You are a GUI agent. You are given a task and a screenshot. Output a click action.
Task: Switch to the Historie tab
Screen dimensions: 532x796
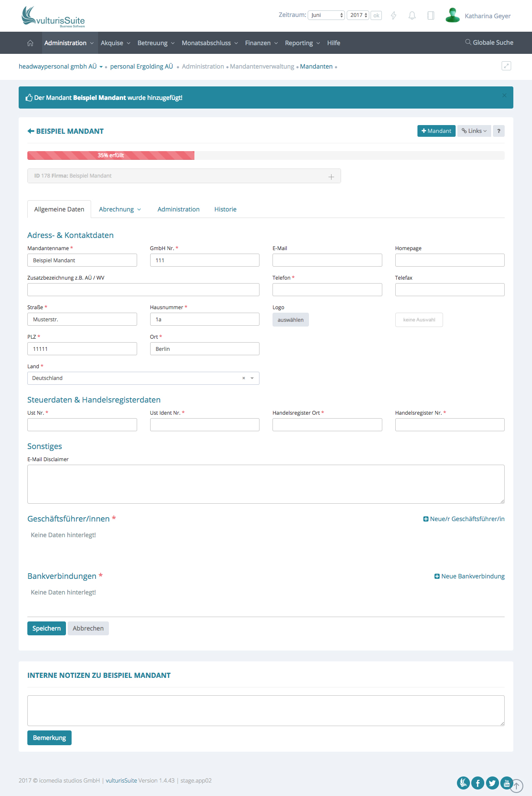tap(225, 209)
